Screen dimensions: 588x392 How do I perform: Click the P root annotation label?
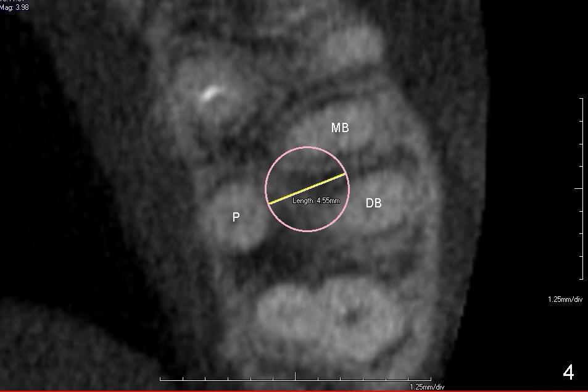point(236,217)
